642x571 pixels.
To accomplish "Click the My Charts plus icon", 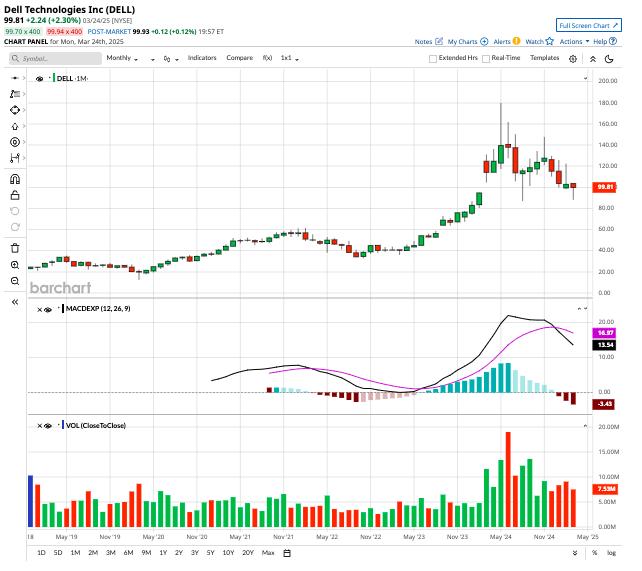I will pyautogui.click(x=484, y=41).
